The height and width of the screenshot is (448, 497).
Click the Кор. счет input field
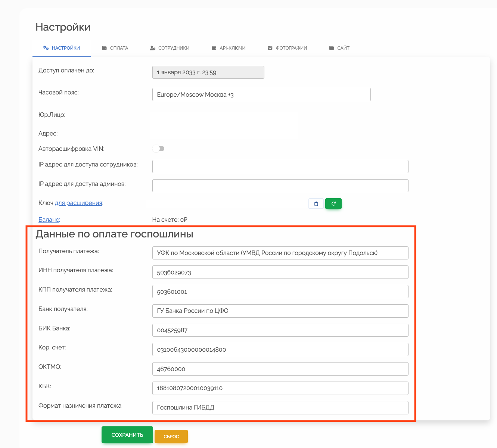click(280, 349)
